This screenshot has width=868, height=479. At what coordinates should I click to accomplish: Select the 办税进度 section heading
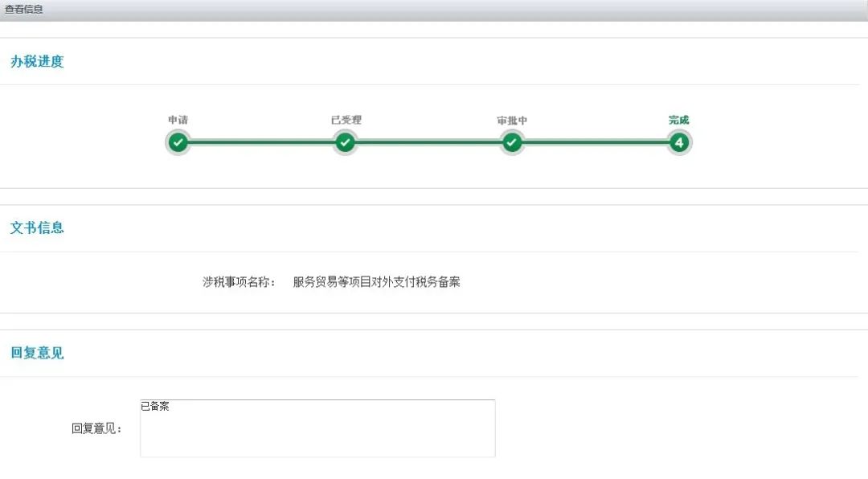pos(37,61)
